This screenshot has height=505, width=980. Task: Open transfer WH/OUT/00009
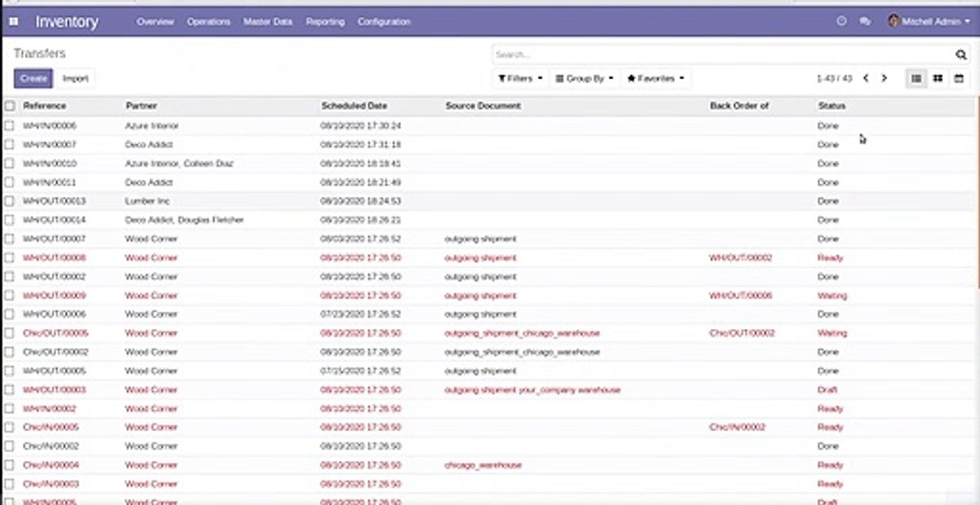pyautogui.click(x=55, y=296)
